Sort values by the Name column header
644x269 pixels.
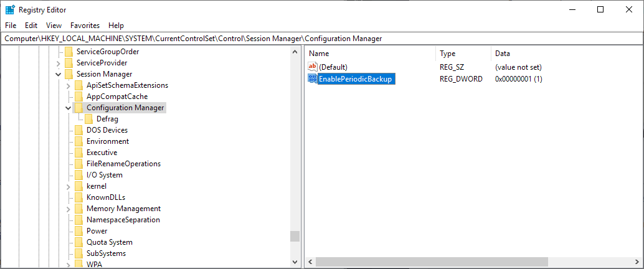pos(371,54)
